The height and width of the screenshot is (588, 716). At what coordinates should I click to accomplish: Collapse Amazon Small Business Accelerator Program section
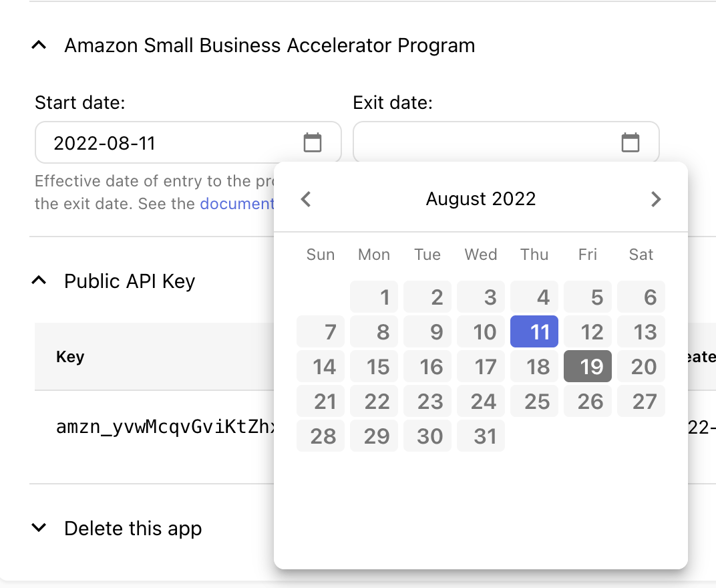pos(39,45)
